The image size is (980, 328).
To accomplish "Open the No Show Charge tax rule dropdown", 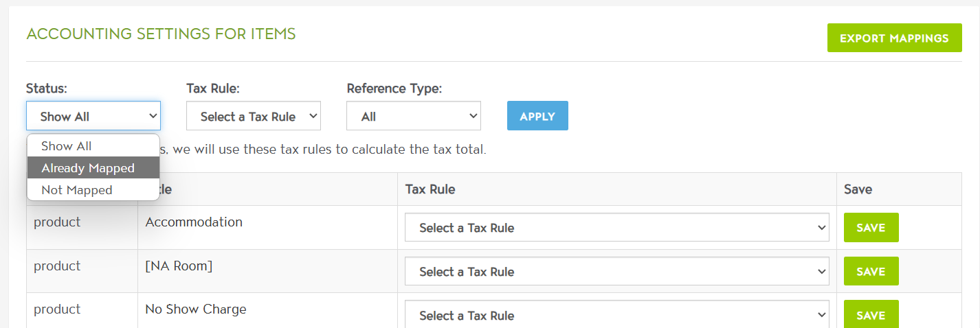I will pos(616,316).
